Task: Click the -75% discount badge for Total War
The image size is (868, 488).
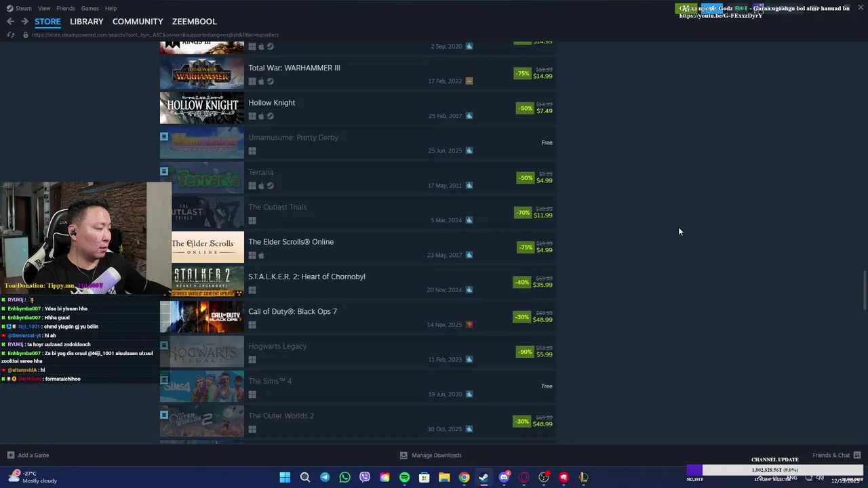Action: pos(522,73)
